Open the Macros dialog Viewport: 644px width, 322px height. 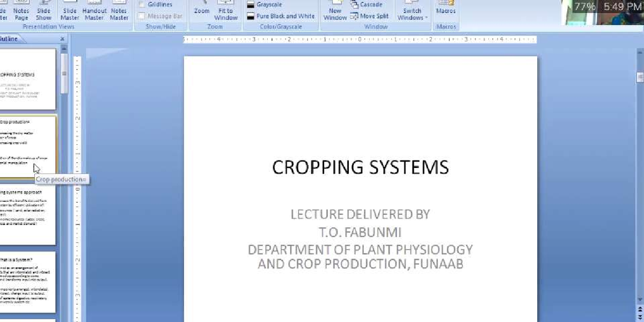click(x=446, y=12)
